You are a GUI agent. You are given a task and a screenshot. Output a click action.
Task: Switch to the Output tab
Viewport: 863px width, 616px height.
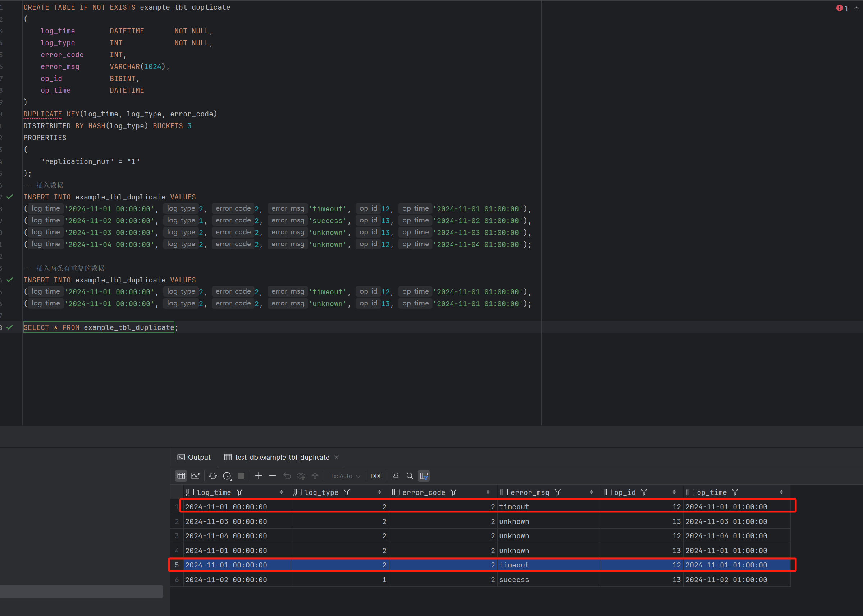click(x=194, y=457)
